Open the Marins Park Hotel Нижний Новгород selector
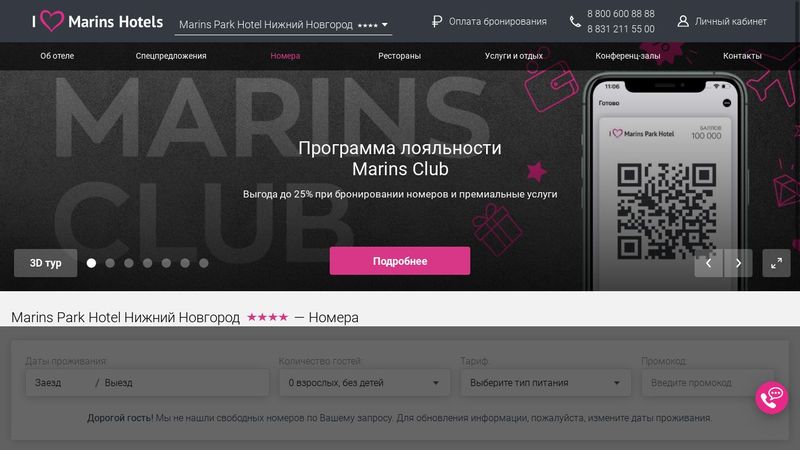This screenshot has height=450, width=800. [x=283, y=24]
